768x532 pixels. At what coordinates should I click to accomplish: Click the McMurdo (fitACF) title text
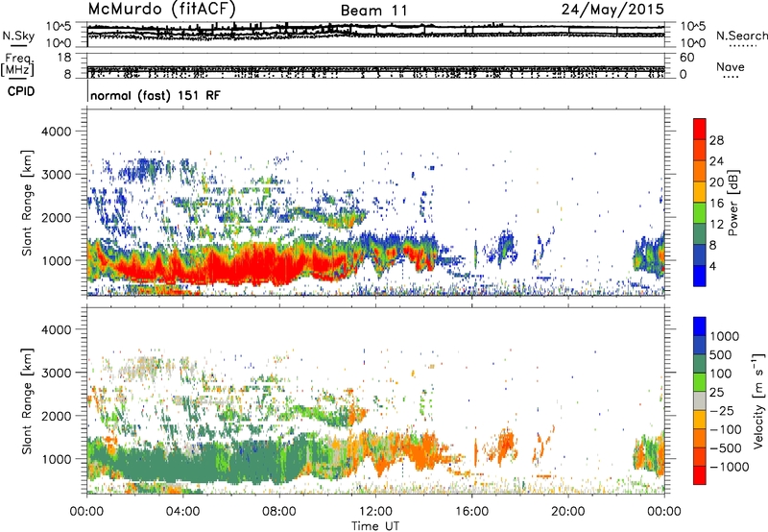pyautogui.click(x=161, y=9)
